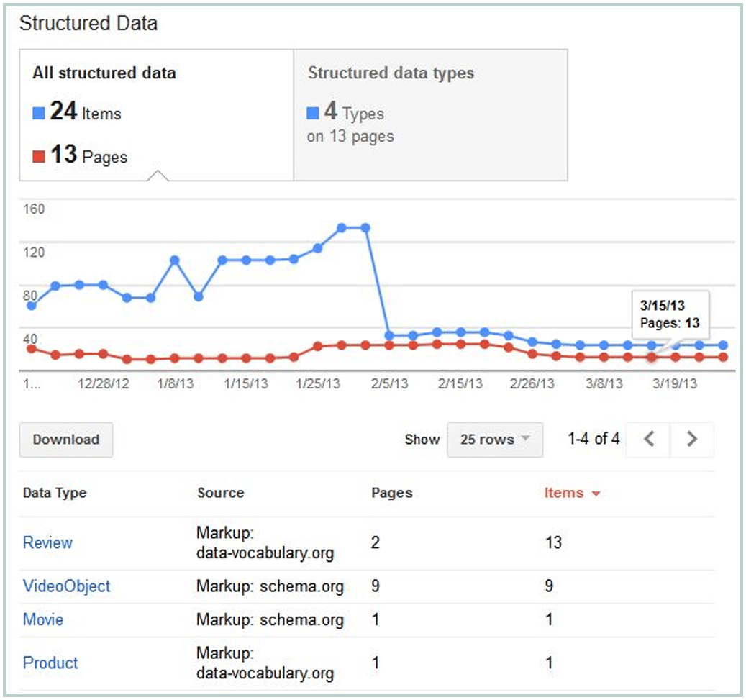Click the Download button
Viewport: 746px width, 700px height.
pos(66,440)
